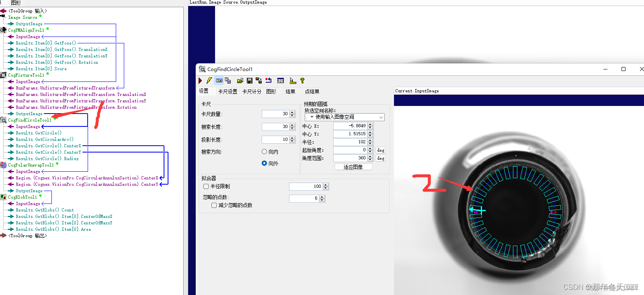This screenshot has width=644, height=295.
Task: Toggle electric mode lightning bolt icon
Action: click(x=209, y=81)
